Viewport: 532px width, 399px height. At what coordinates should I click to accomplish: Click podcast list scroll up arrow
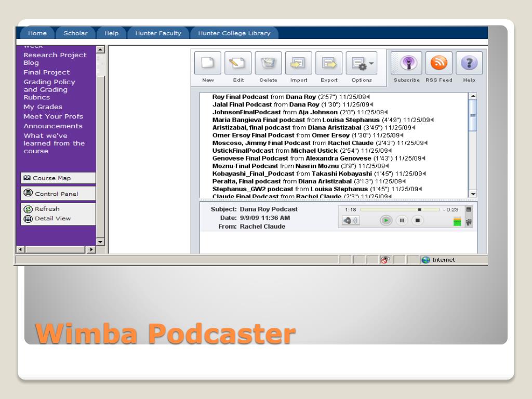tap(473, 96)
